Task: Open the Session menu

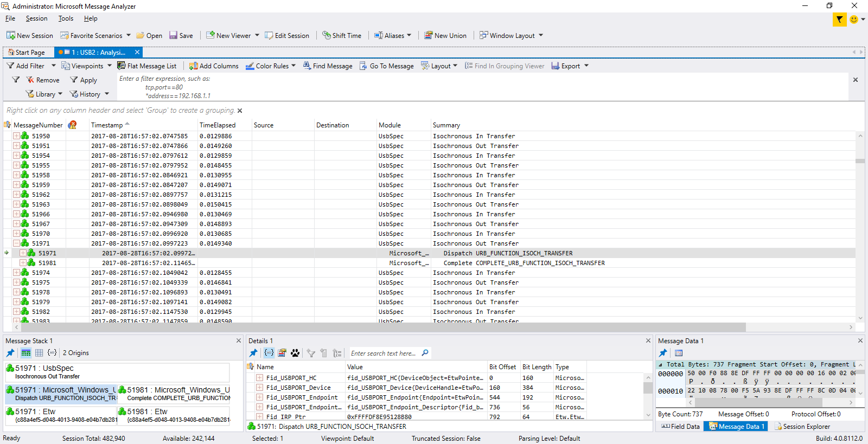Action: [x=36, y=18]
